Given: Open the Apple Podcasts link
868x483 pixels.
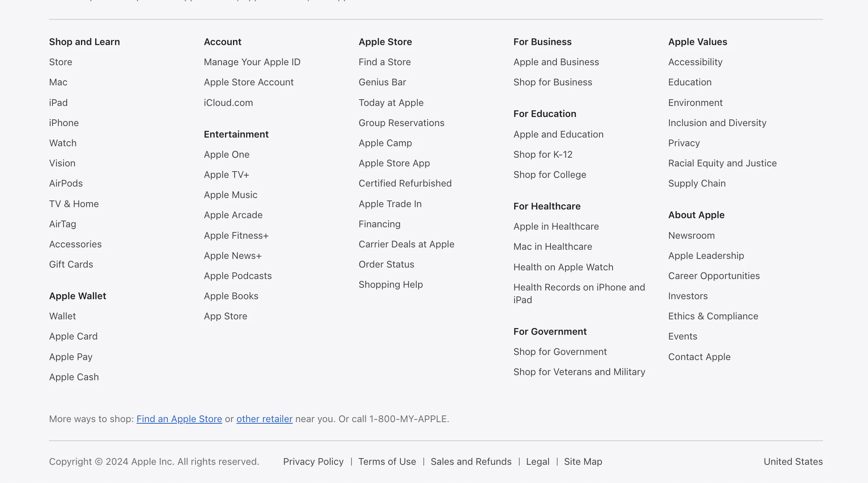Looking at the screenshot, I should [x=238, y=276].
